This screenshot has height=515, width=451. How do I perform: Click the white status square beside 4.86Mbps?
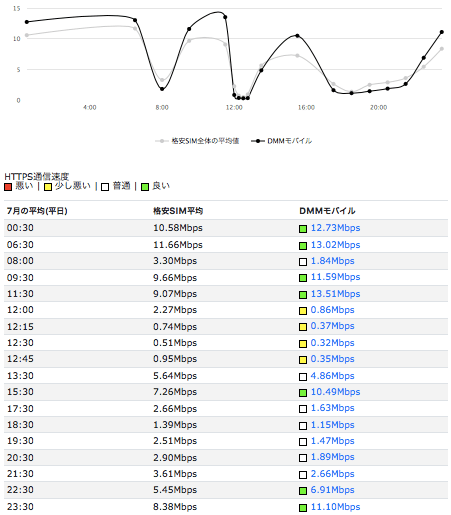(x=303, y=377)
